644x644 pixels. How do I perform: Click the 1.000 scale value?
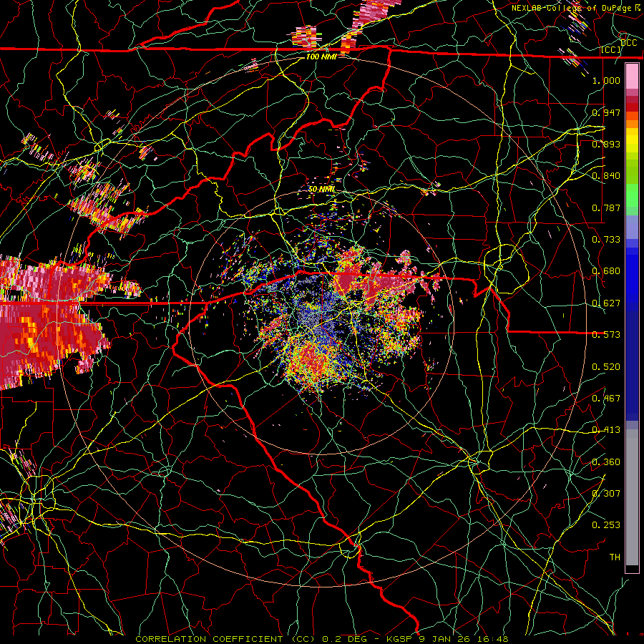click(x=606, y=80)
